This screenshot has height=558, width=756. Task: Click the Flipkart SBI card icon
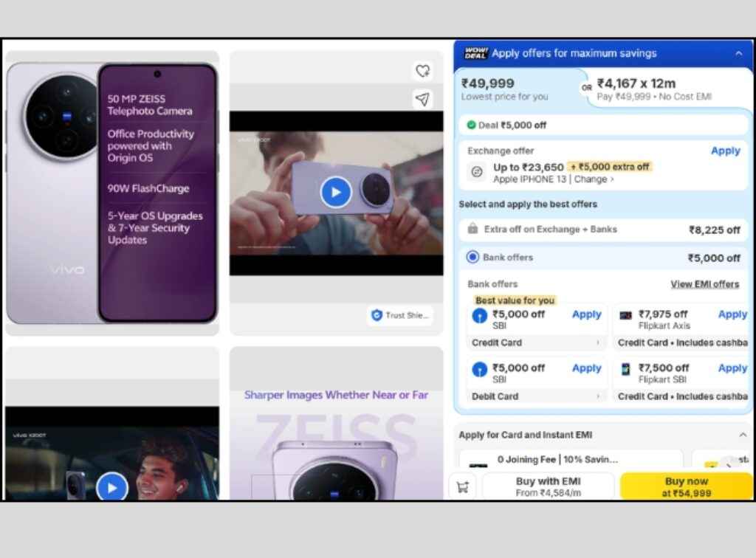click(625, 368)
